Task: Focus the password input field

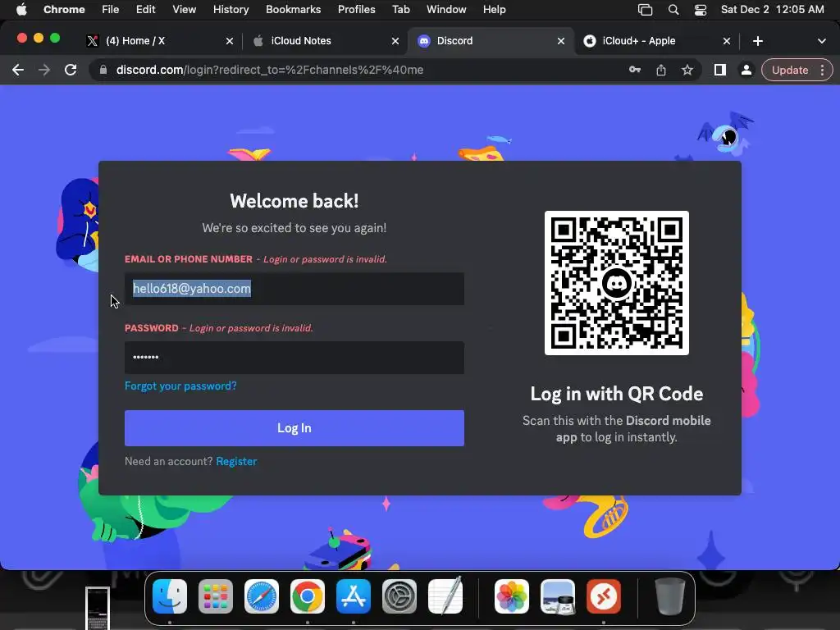Action: (x=294, y=358)
